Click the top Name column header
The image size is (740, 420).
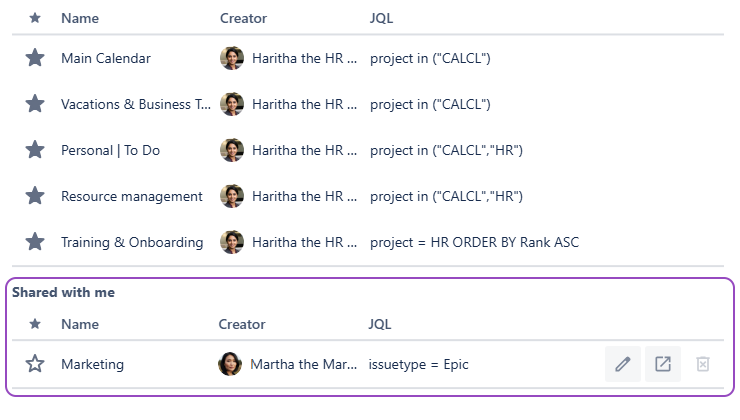point(80,18)
